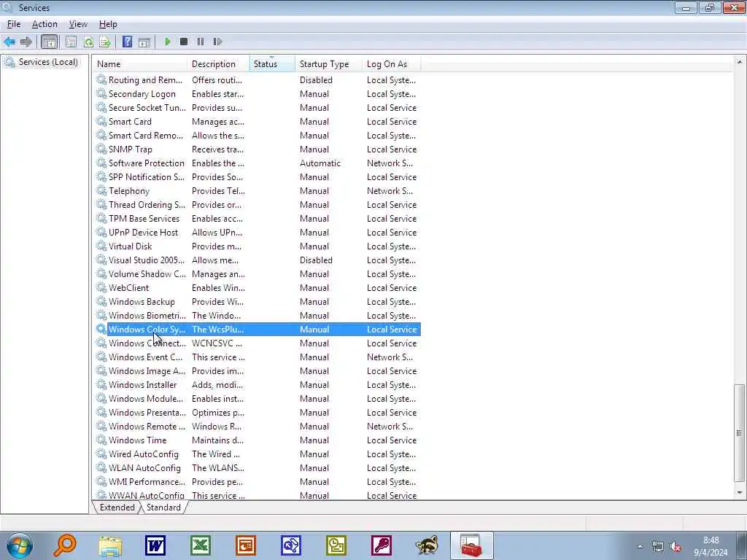This screenshot has height=560, width=747.
Task: Click the Stop Service button
Action: 184,42
